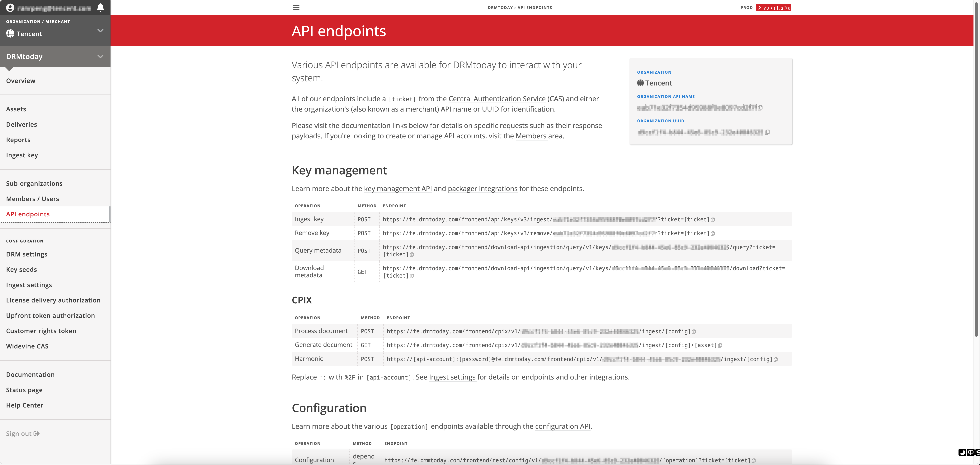Viewport: 980px width, 465px height.
Task: Click the page vertical scrollbar
Action: [x=976, y=171]
